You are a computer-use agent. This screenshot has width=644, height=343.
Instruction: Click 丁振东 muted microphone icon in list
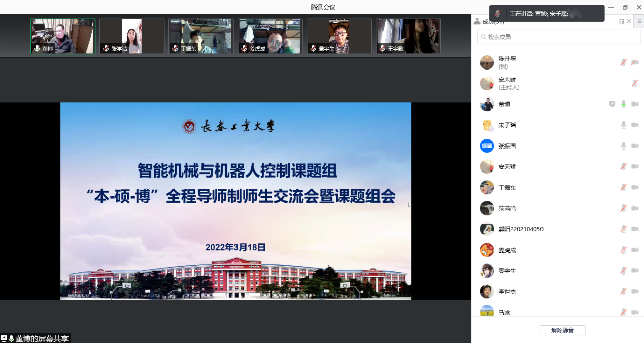click(623, 187)
